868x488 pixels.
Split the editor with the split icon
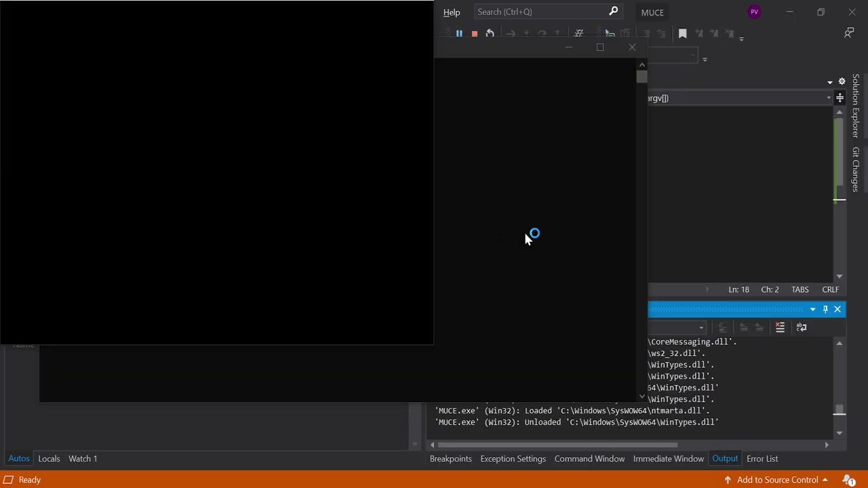(840, 98)
